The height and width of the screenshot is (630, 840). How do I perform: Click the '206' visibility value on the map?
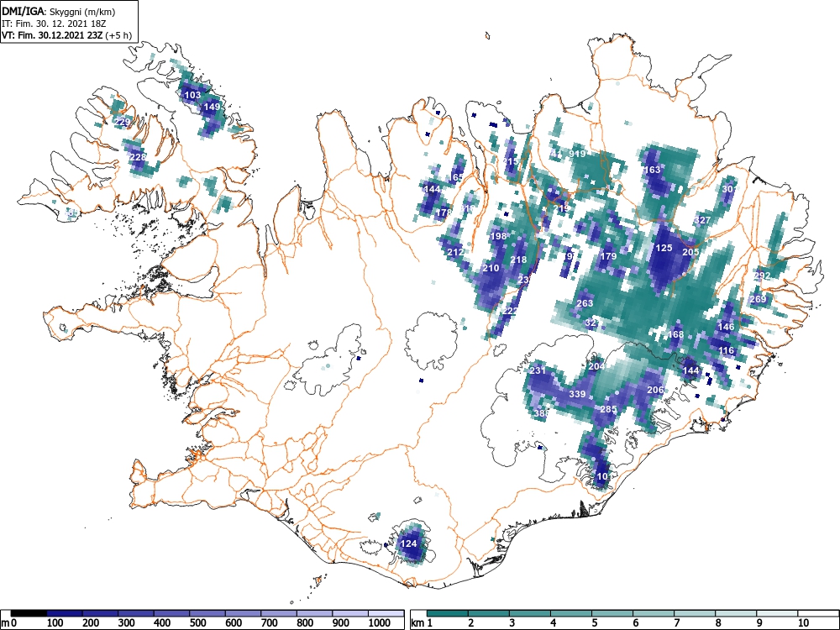655,390
